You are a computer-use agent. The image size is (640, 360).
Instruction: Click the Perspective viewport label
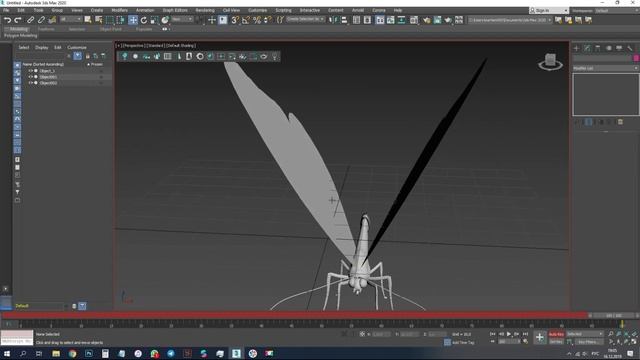[x=133, y=46]
